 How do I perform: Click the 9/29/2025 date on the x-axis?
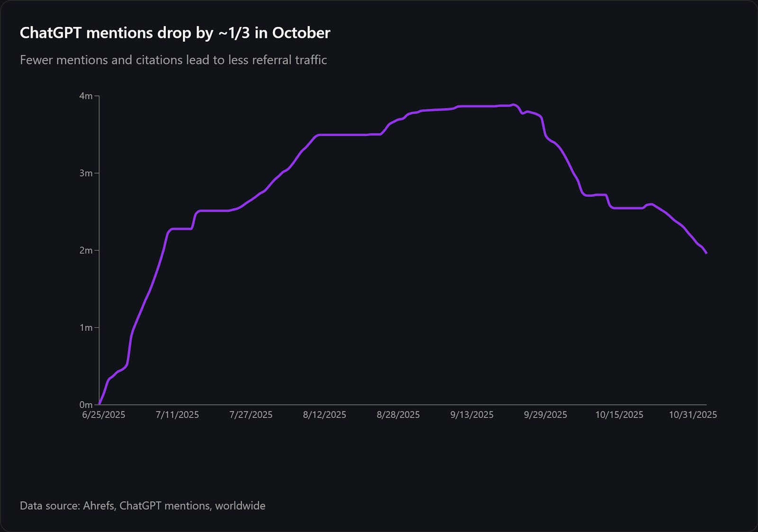point(545,415)
